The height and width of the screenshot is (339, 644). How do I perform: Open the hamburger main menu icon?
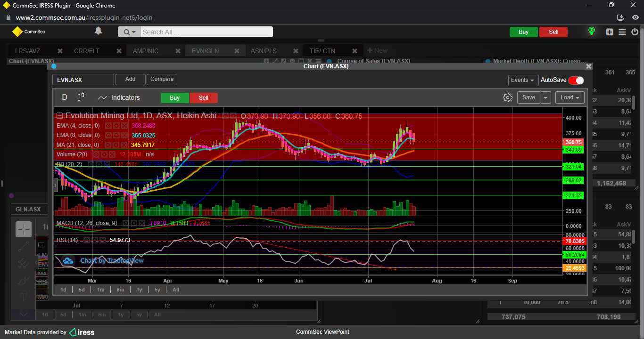(x=622, y=32)
